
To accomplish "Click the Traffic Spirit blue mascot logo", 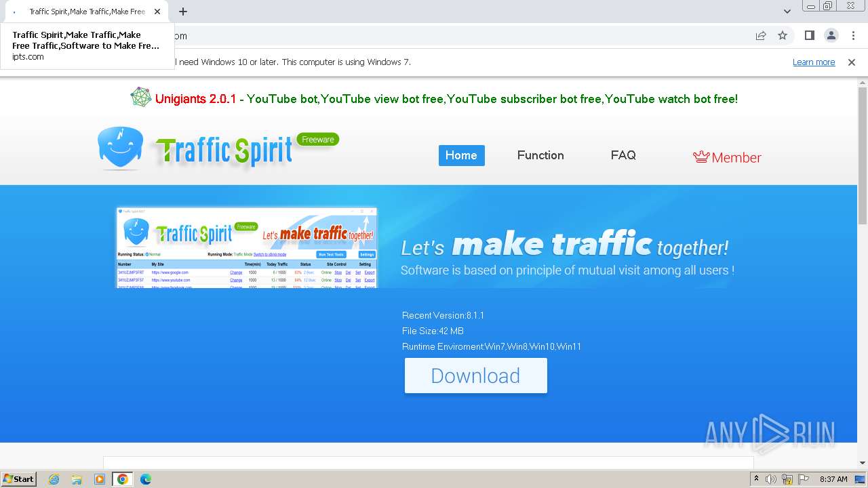I will point(120,148).
